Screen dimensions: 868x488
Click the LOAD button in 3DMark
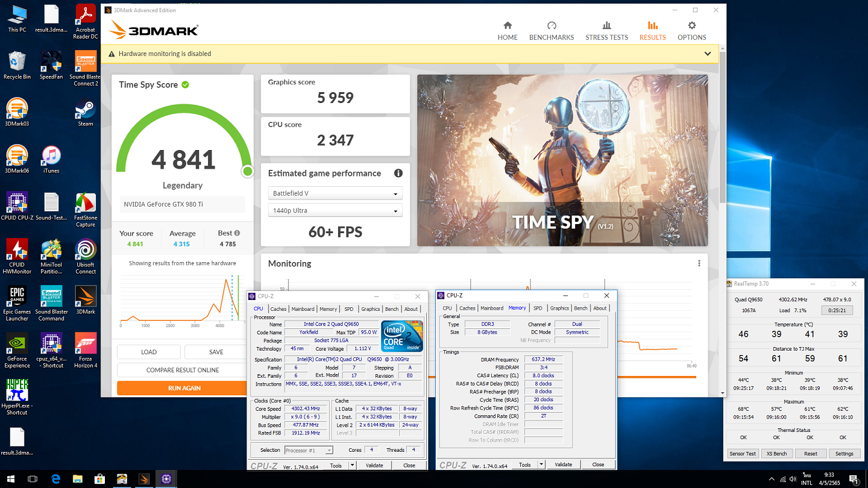[149, 352]
